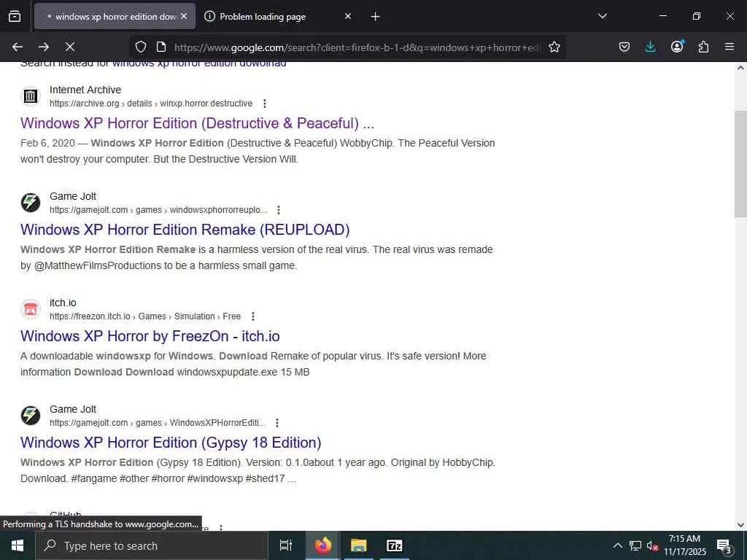This screenshot has width=747, height=560.
Task: Click Game Jolt favicon of REUPLOAD result
Action: (31, 203)
